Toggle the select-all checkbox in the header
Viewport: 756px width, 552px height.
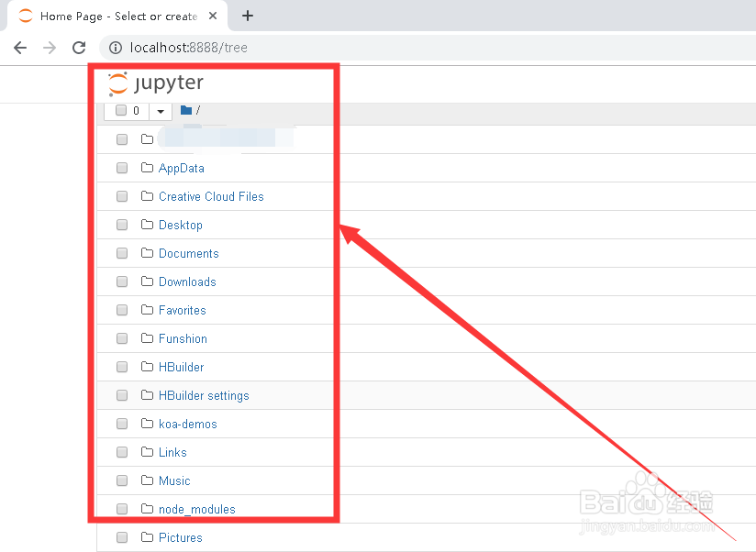[120, 111]
